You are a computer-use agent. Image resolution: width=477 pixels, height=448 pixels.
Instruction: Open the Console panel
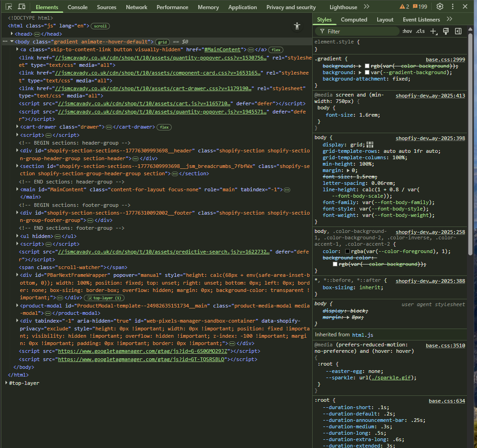tap(77, 7)
